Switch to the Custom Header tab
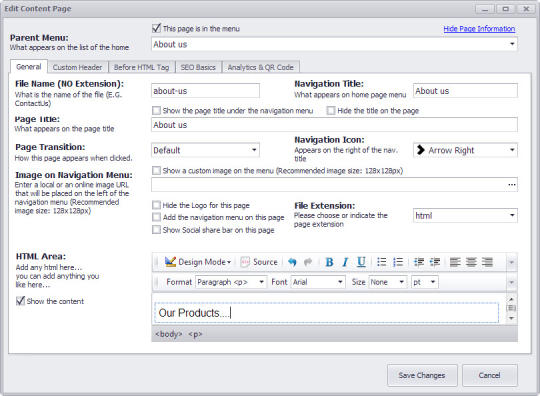This screenshot has height=396, width=540. pyautogui.click(x=77, y=67)
